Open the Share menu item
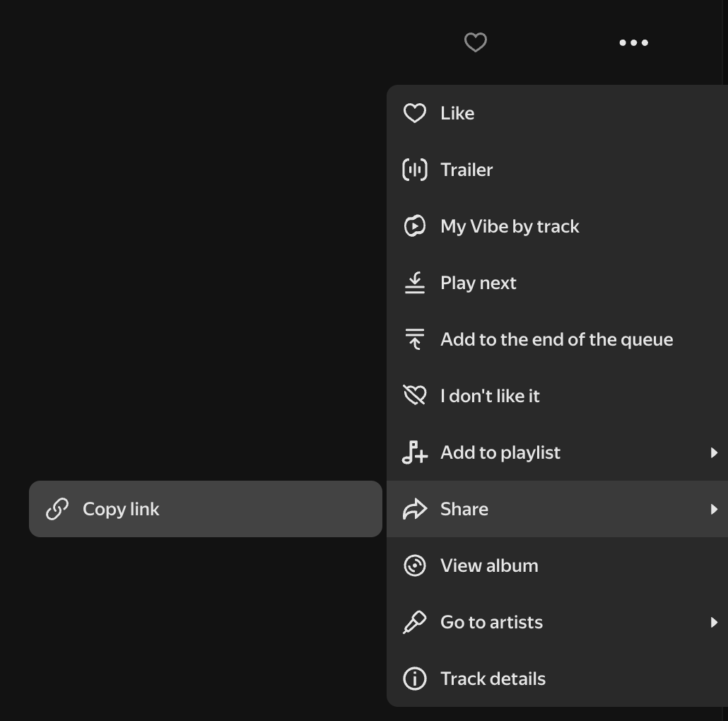The image size is (728, 721). click(557, 510)
